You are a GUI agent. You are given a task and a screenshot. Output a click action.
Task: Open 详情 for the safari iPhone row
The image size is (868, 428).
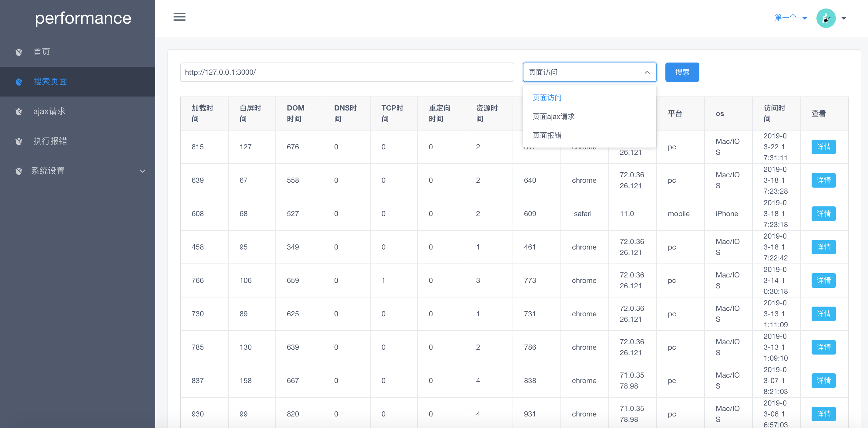[x=823, y=213]
